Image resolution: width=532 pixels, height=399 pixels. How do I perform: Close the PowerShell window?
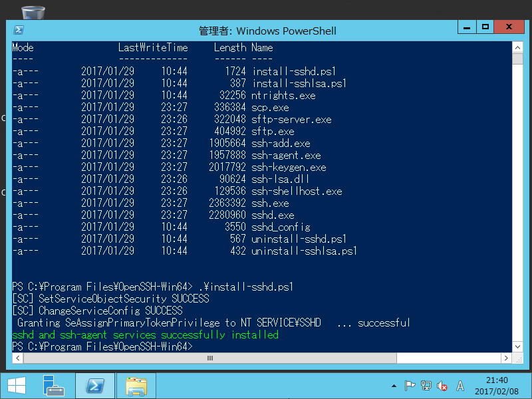[x=509, y=27]
